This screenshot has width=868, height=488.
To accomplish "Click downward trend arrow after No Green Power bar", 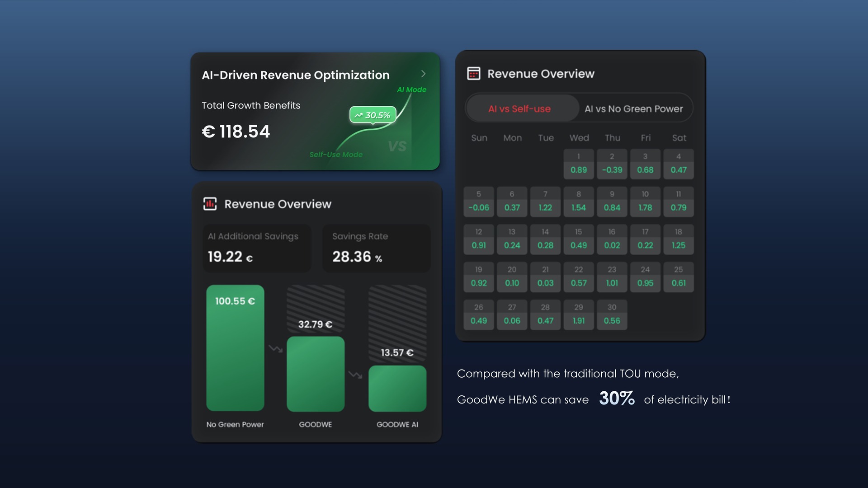I will pos(275,348).
